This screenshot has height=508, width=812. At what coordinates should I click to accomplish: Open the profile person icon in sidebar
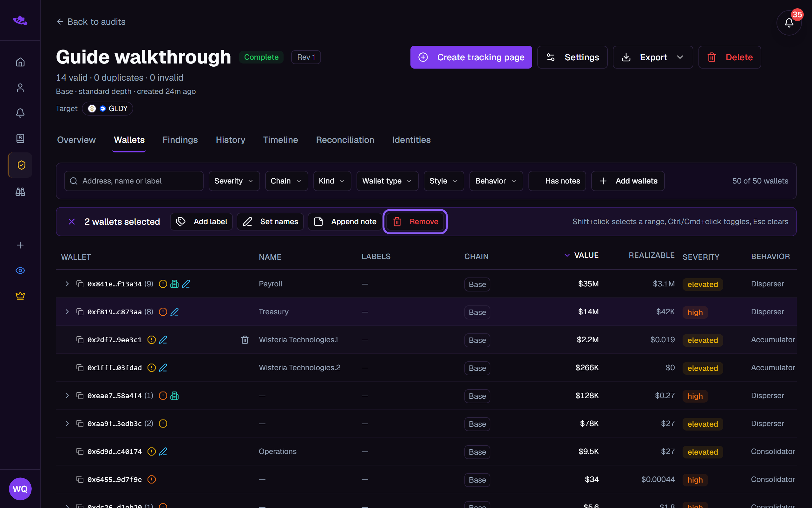tap(20, 88)
